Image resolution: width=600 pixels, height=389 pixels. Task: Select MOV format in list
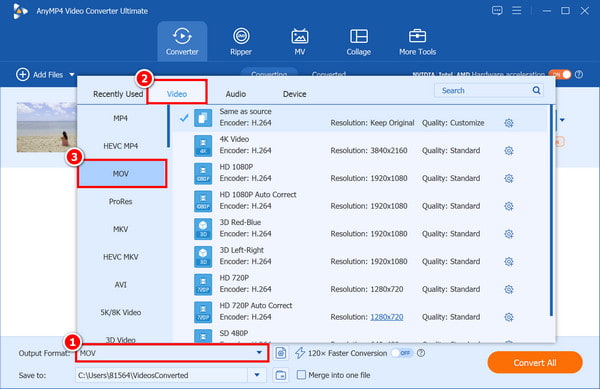pos(122,174)
